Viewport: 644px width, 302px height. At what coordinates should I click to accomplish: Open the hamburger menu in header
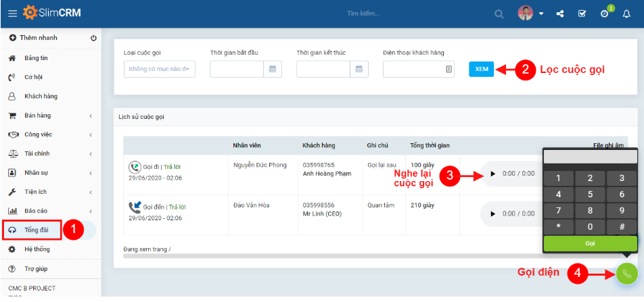point(13,14)
